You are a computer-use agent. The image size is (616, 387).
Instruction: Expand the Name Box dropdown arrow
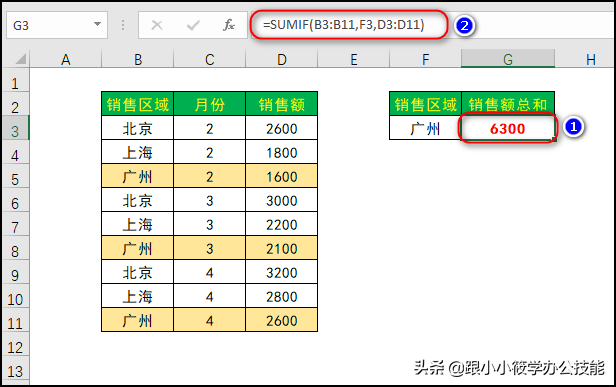tap(97, 24)
